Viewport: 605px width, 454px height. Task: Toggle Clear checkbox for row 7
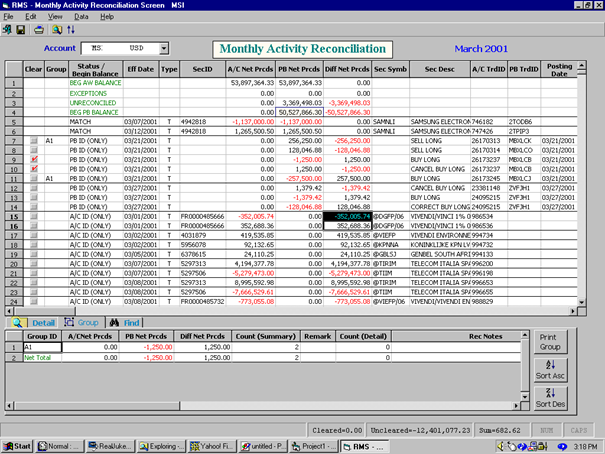click(x=34, y=141)
